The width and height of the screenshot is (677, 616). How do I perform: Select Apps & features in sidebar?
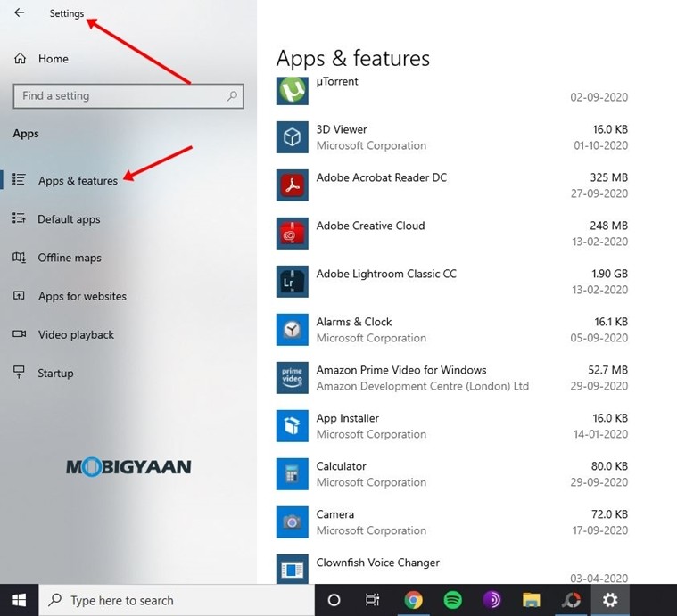[78, 180]
